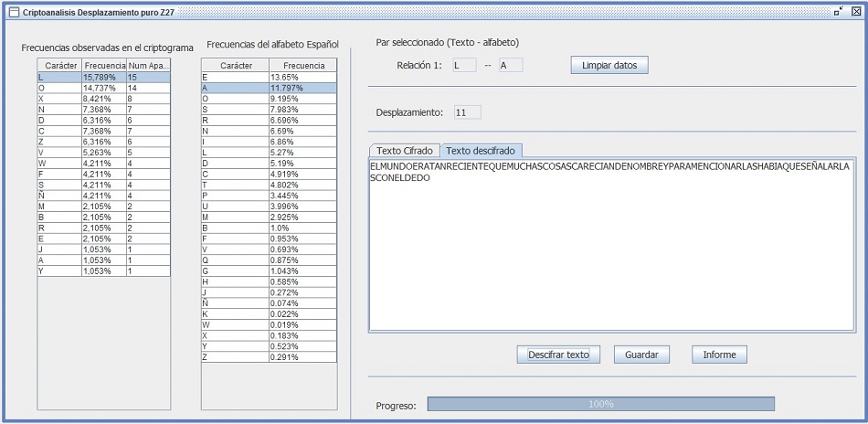
Task: Click Carácter header in Spanish alphabet table
Action: pos(235,66)
